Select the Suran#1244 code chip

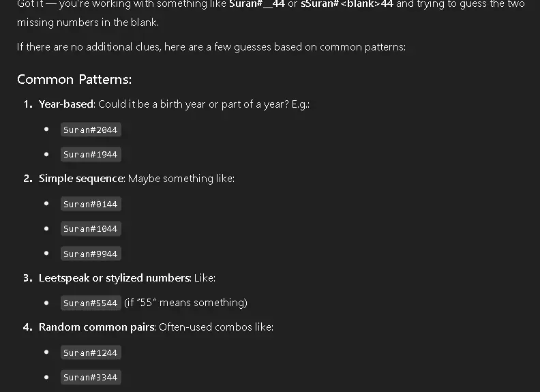tap(91, 352)
